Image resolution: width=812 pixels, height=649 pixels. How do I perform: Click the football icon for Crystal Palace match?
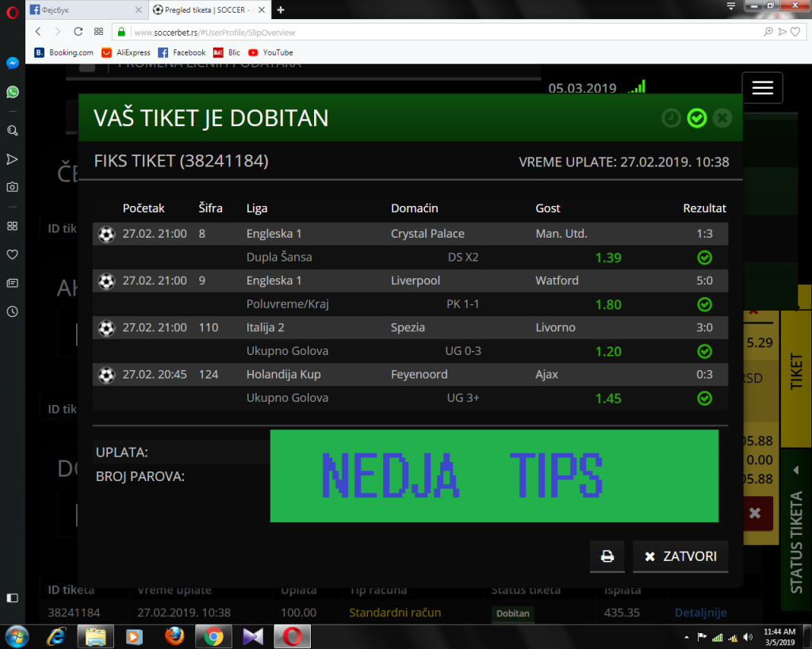(x=107, y=235)
